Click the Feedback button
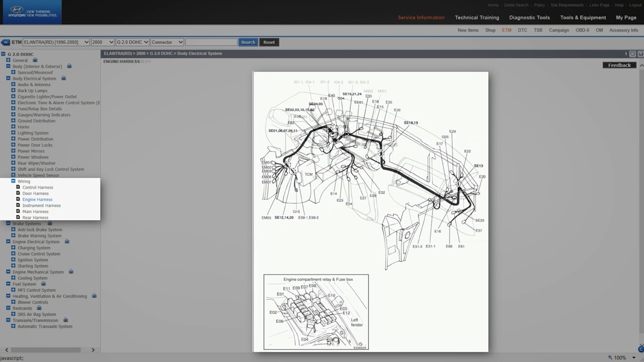This screenshot has width=644, height=362. pyautogui.click(x=619, y=65)
